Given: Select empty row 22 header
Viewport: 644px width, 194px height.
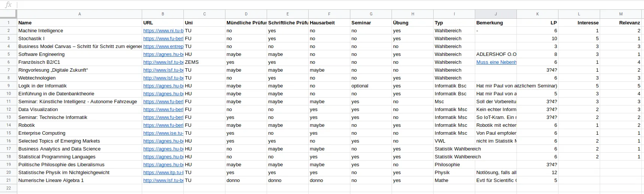Looking at the screenshot, I should [x=8, y=188].
